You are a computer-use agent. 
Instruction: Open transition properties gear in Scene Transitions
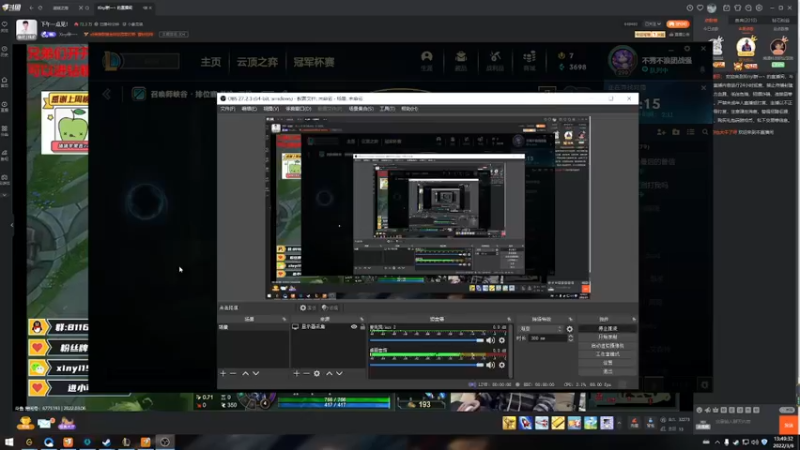point(570,329)
